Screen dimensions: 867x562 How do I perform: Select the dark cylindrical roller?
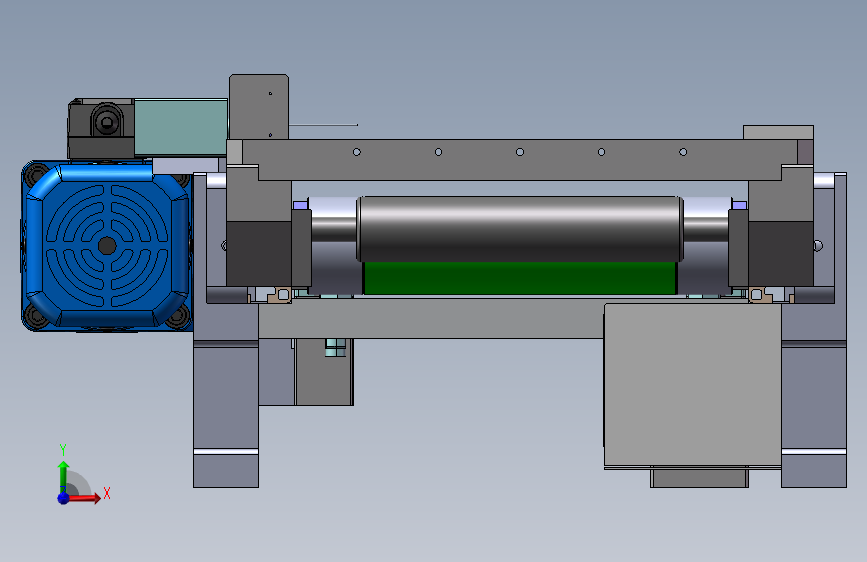(x=520, y=228)
